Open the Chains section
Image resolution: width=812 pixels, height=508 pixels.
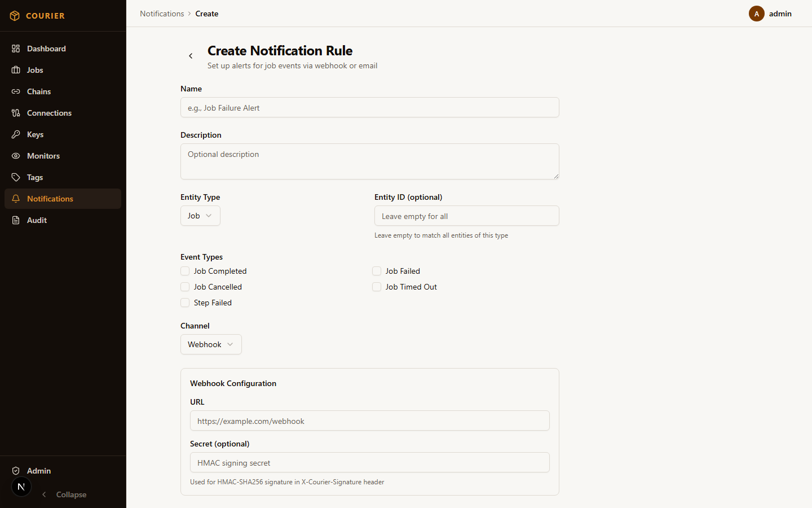[38, 91]
